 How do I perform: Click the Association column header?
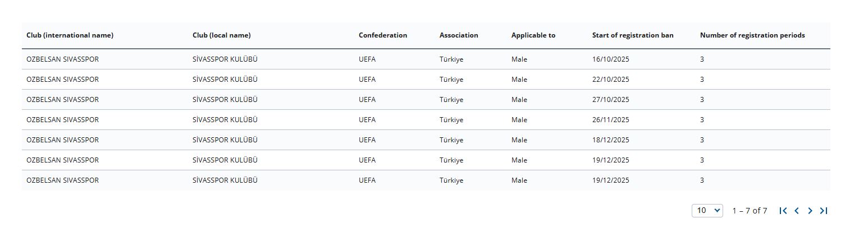(459, 35)
